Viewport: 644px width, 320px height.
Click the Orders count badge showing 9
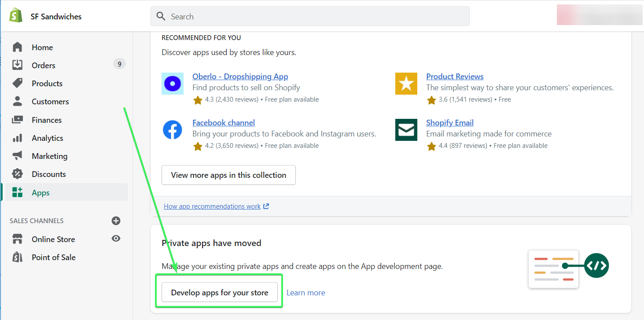(119, 64)
